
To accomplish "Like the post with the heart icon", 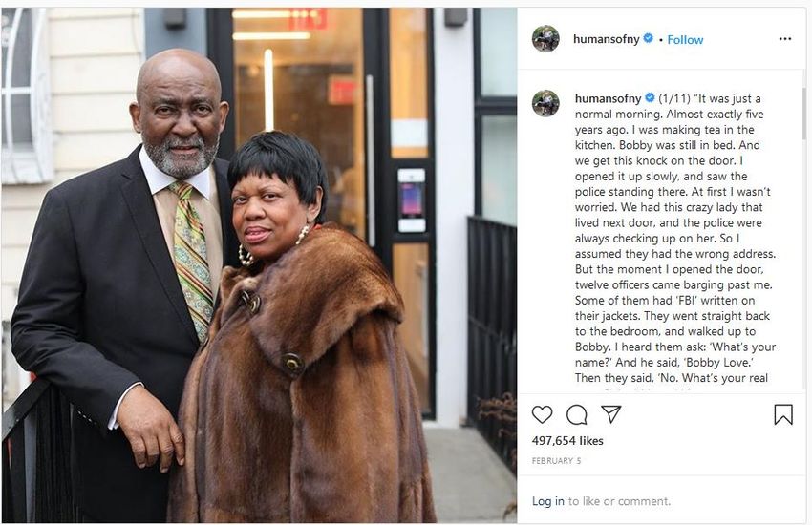I will [x=543, y=414].
